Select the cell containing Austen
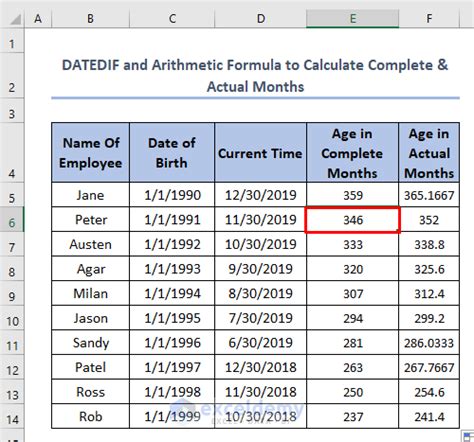Image resolution: width=474 pixels, height=442 pixels. coord(91,244)
